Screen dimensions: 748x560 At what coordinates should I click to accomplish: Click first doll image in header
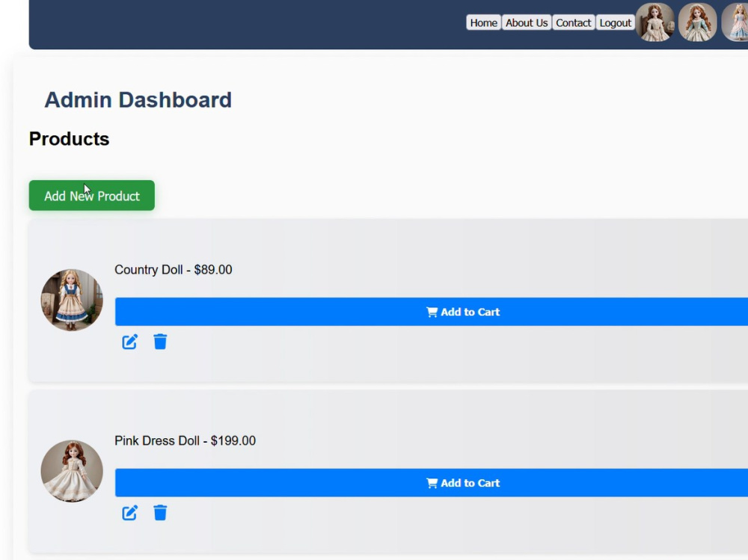point(655,22)
